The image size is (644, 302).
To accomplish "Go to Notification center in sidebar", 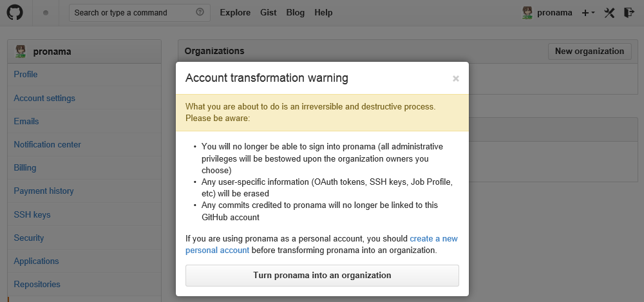I will [48, 144].
